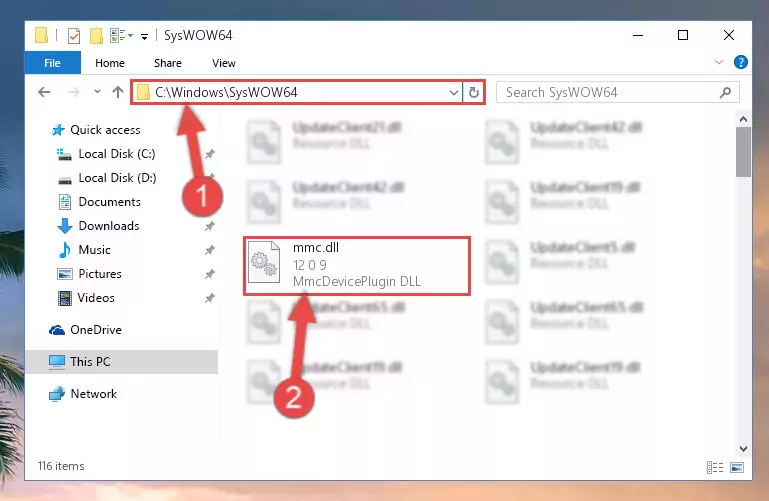Open Music in the navigation pane
This screenshot has height=501, width=769.
(x=94, y=250)
